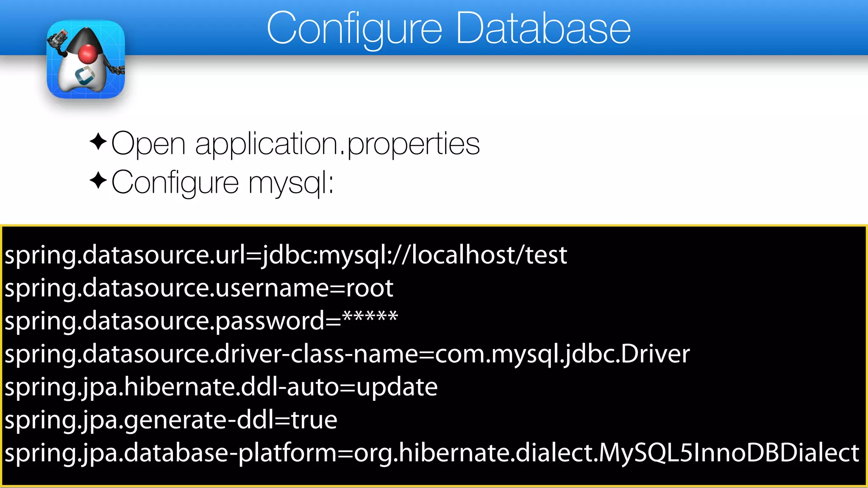
Task: Click com.mysql.jdbc.Driver class name text
Action: click(562, 354)
